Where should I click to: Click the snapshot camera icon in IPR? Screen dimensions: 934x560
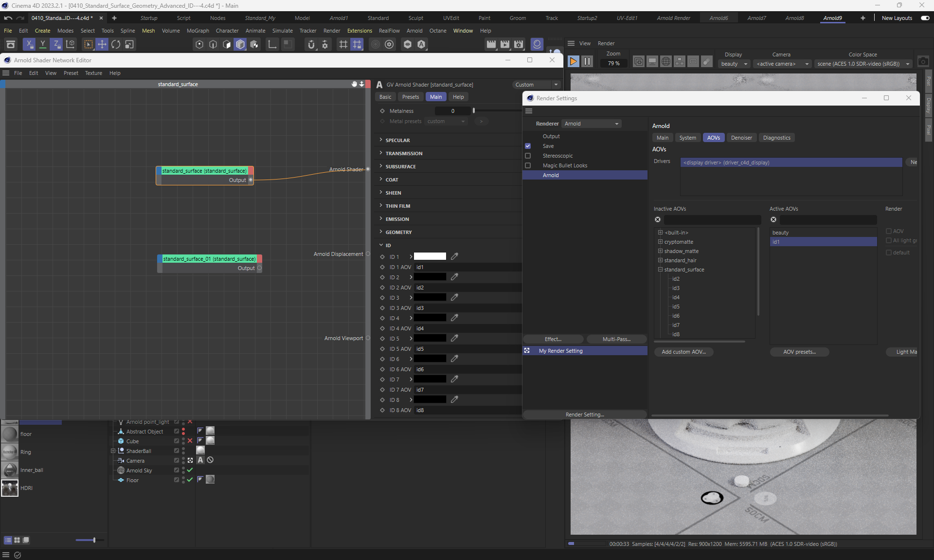923,62
